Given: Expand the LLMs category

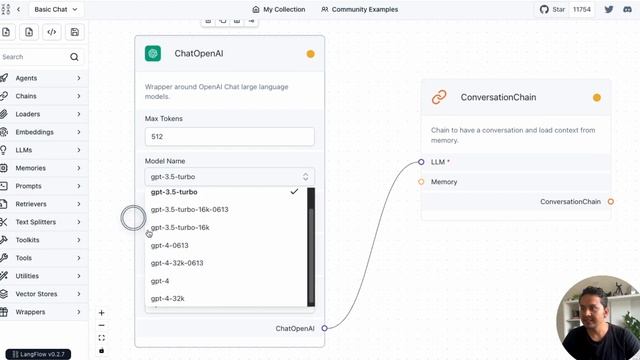Looking at the screenshot, I should [44, 150].
